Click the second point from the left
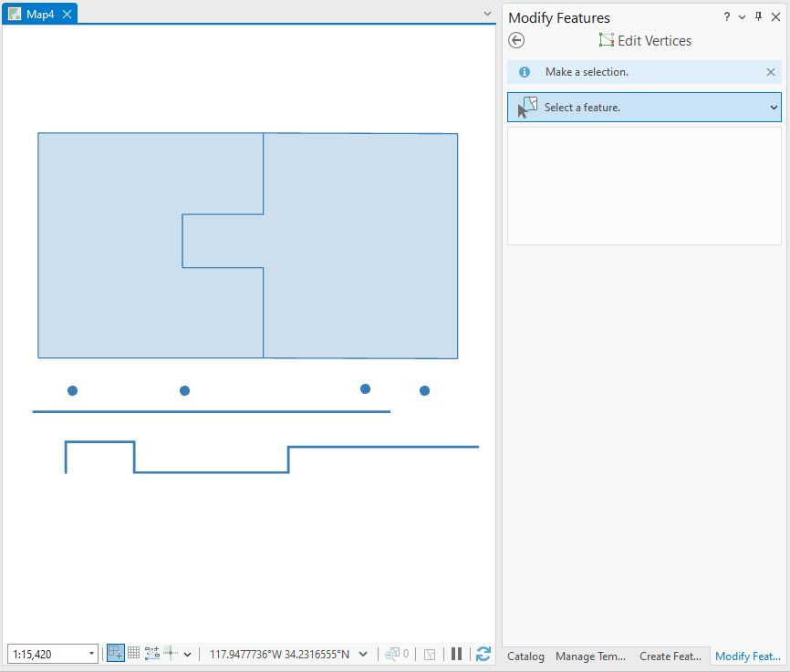790x672 pixels. click(185, 390)
